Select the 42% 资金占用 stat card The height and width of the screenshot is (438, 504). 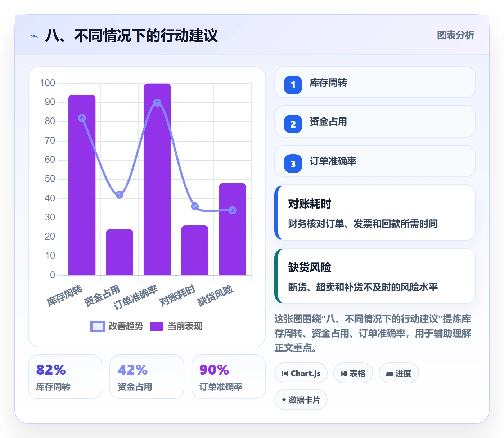[x=147, y=377]
